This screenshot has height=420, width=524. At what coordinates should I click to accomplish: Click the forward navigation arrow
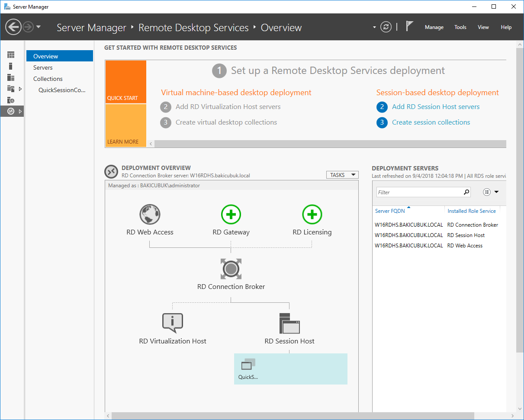pyautogui.click(x=28, y=27)
